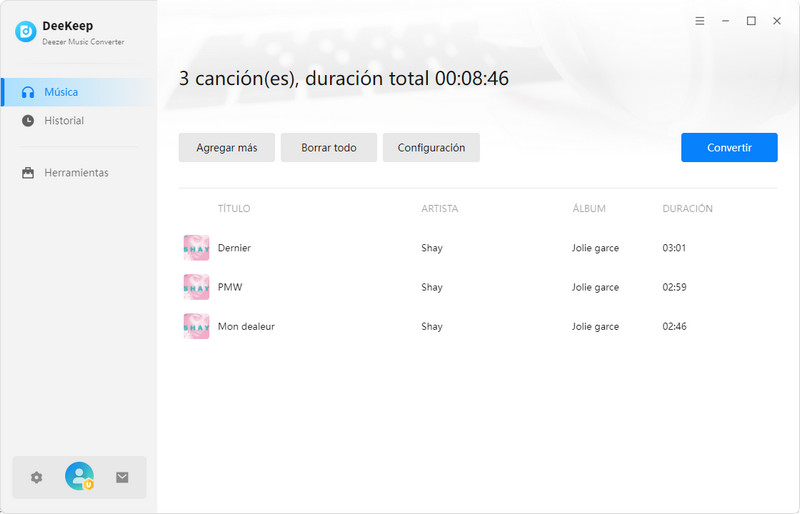This screenshot has height=514, width=800.
Task: Click the duration 02:59
Action: (674, 287)
